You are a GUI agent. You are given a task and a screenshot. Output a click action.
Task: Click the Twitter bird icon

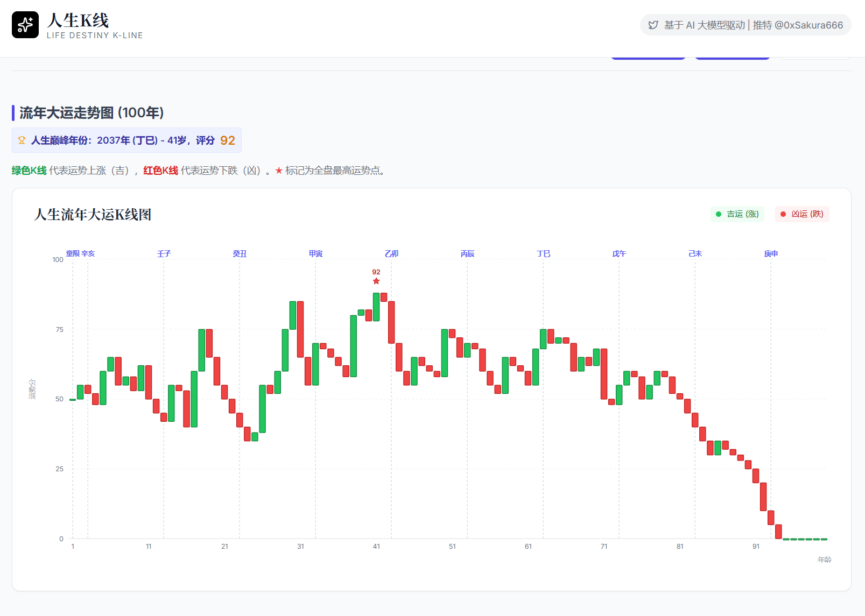(653, 25)
